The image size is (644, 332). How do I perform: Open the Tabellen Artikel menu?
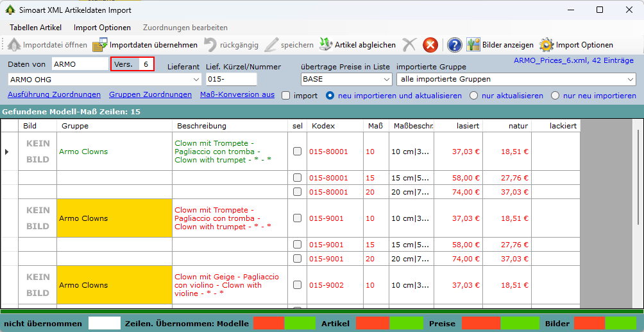[35, 28]
